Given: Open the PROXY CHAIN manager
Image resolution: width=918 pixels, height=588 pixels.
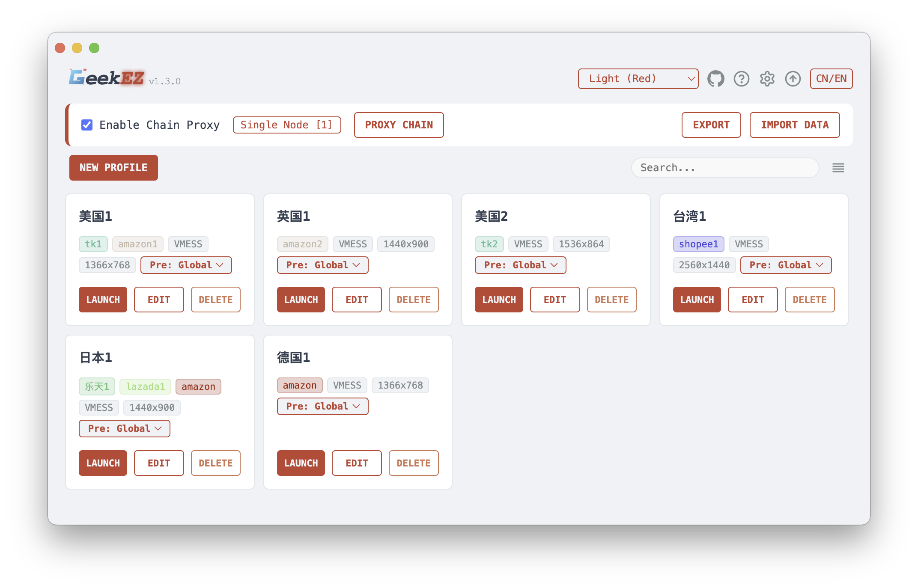Looking at the screenshot, I should 399,125.
